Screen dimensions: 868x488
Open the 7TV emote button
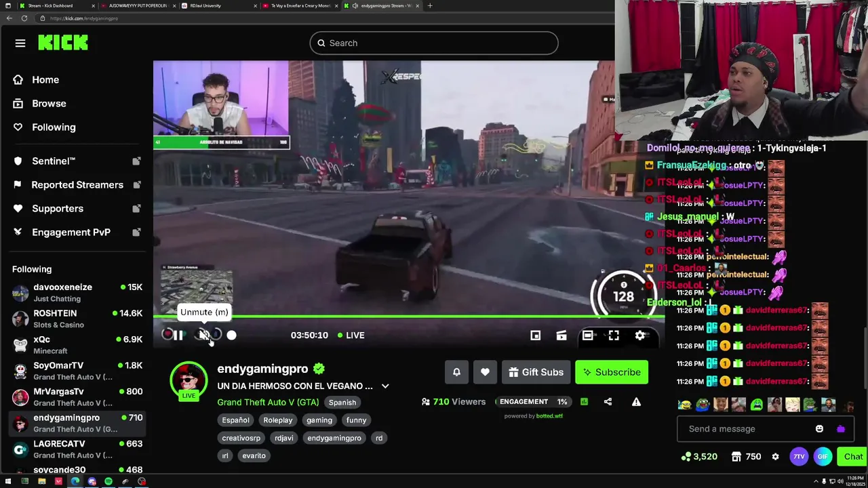click(x=799, y=457)
